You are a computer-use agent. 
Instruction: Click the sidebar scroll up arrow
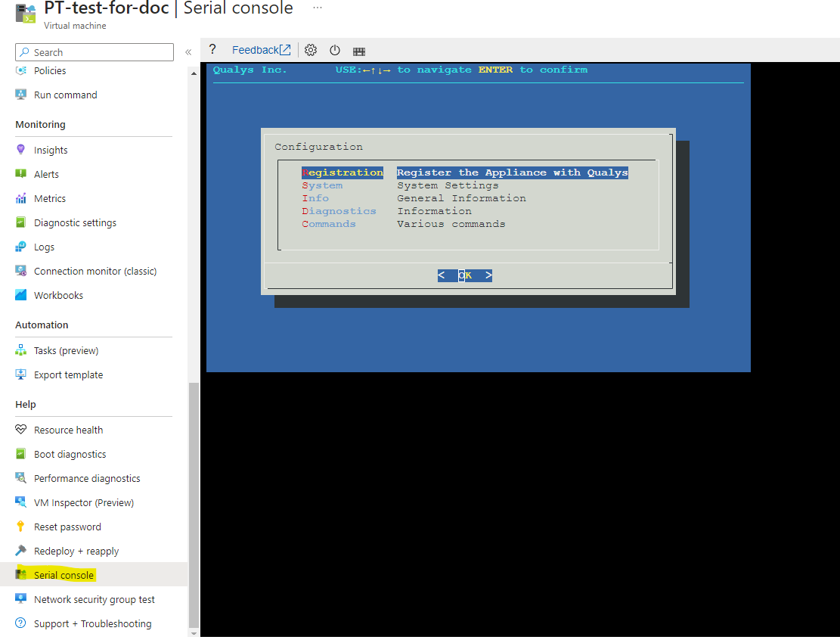194,73
